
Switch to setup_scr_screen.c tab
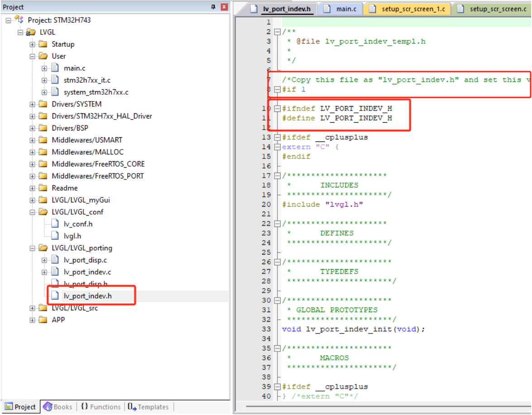click(492, 9)
